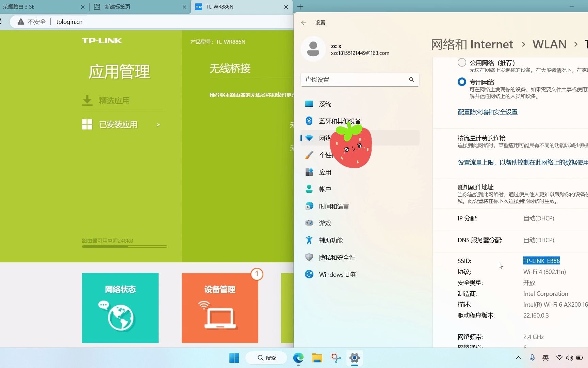Screen dimensions: 588x368
Task: Open the 设置流量上限 link
Action: click(x=523, y=163)
